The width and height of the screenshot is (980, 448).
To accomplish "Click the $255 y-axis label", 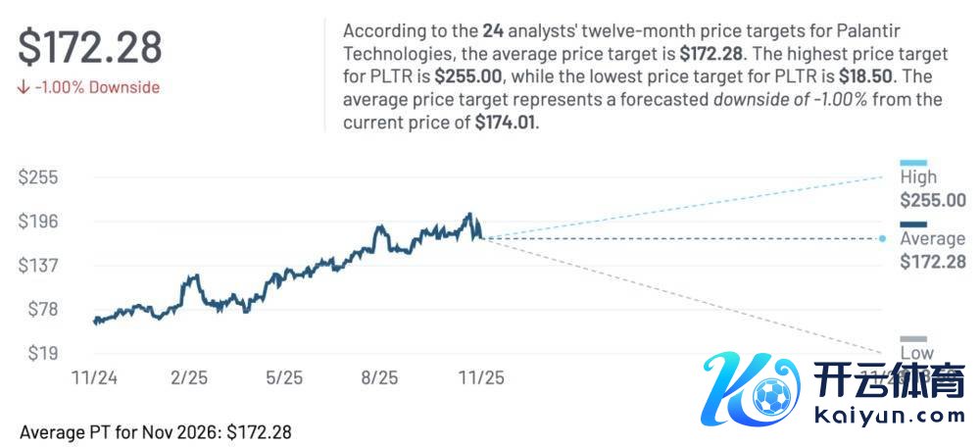I will tap(39, 177).
